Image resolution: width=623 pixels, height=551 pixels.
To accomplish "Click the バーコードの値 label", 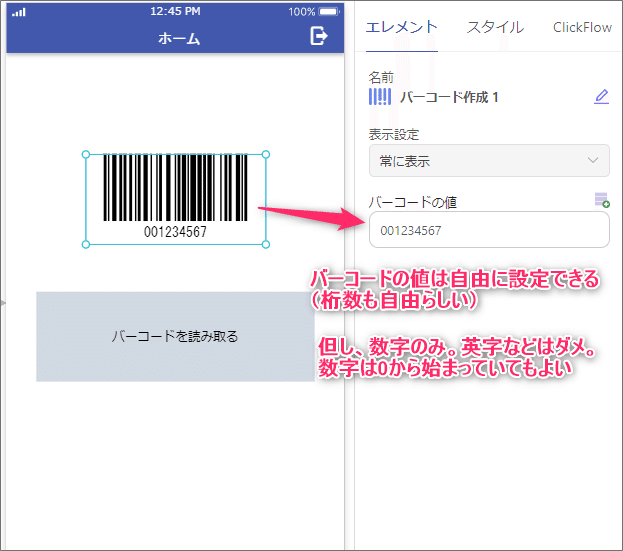I will point(412,202).
